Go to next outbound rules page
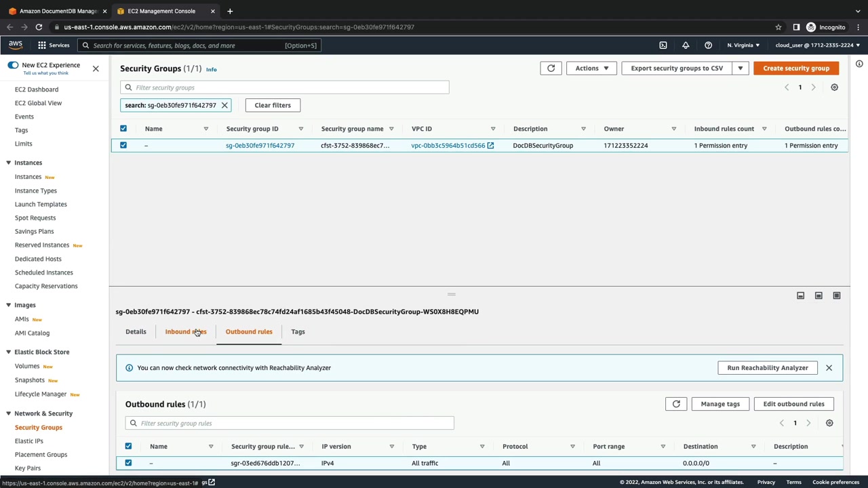 coord(808,423)
